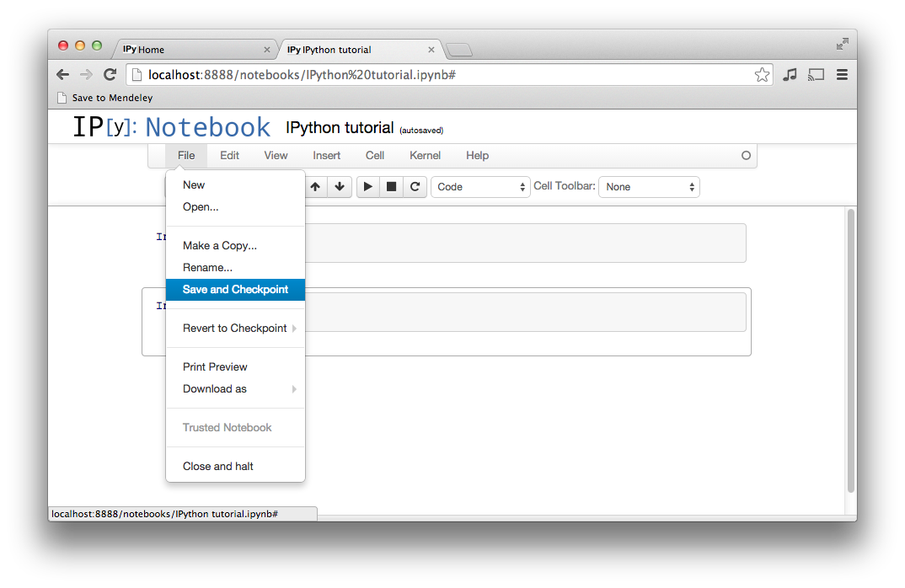Image resolution: width=905 pixels, height=588 pixels.
Task: Open the Kernel menu
Action: (425, 156)
